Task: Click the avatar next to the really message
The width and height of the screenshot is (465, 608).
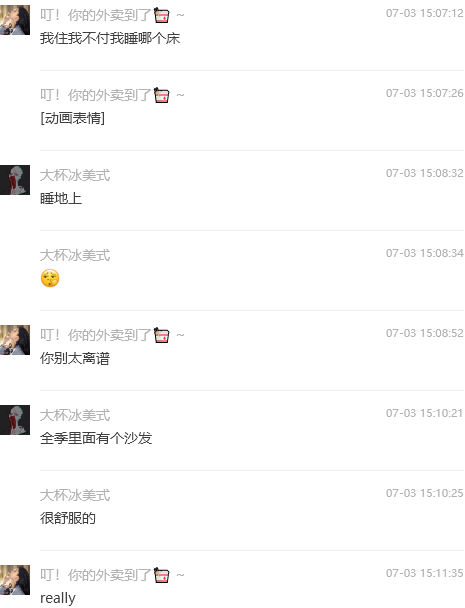Action: point(15,580)
